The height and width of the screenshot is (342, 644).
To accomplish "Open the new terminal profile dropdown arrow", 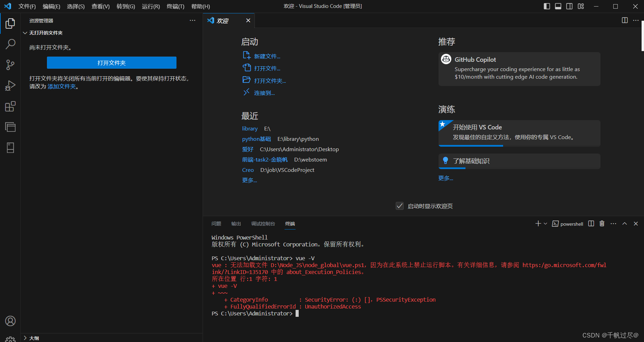I will coord(546,224).
